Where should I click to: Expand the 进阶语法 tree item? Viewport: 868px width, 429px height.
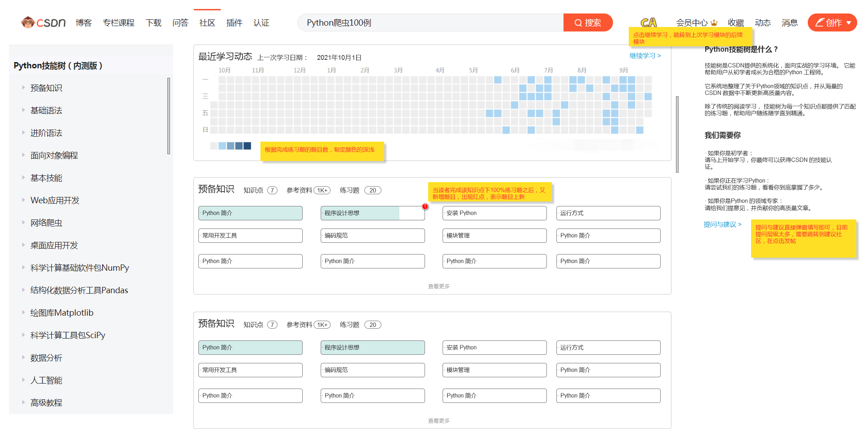tap(23, 133)
